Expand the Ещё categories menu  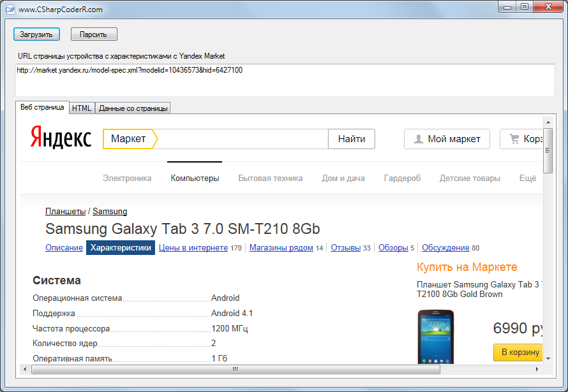pos(527,178)
